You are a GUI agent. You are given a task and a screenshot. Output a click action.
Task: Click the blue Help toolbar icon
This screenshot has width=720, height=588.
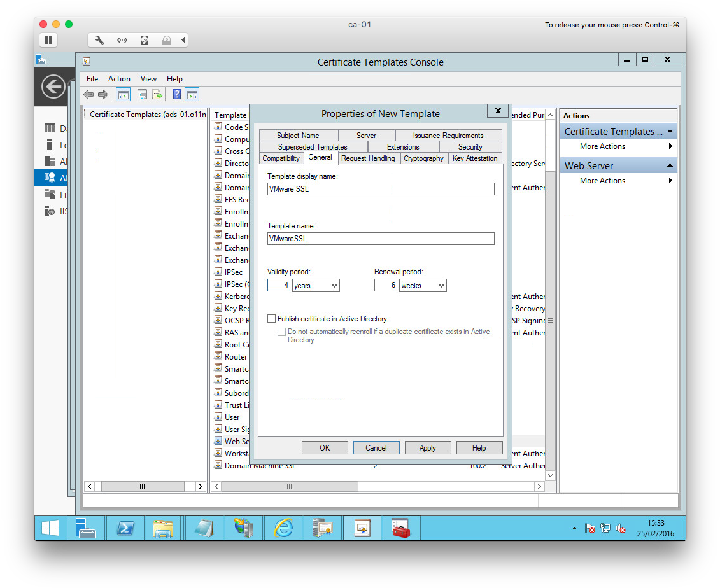coord(176,94)
